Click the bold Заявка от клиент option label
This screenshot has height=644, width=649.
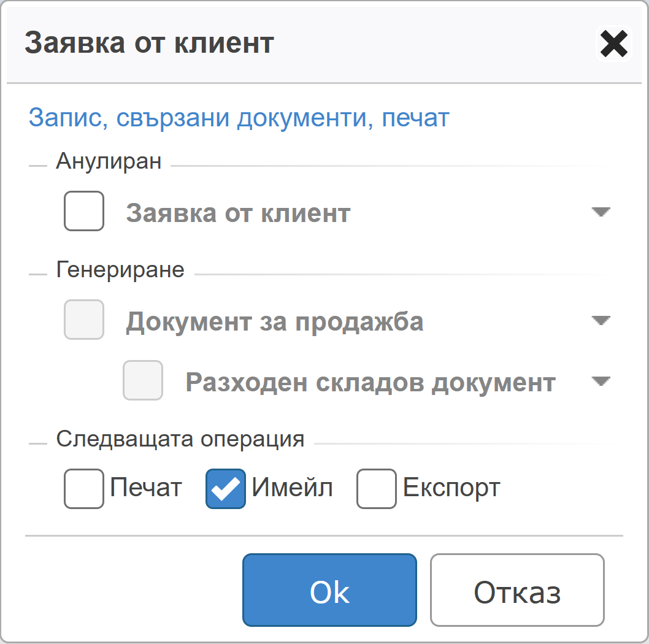pyautogui.click(x=238, y=213)
